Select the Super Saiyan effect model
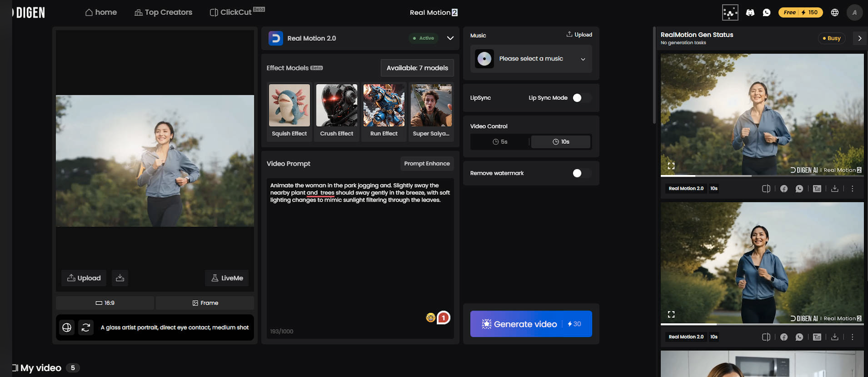 [431, 111]
